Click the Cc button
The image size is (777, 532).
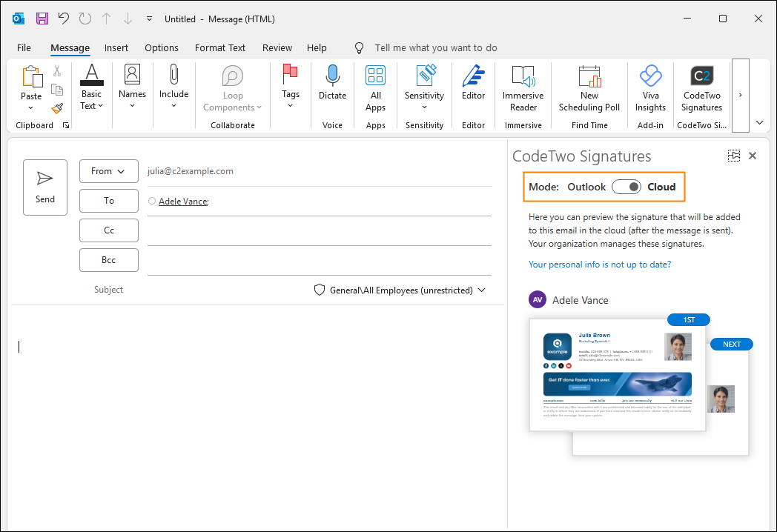click(108, 230)
